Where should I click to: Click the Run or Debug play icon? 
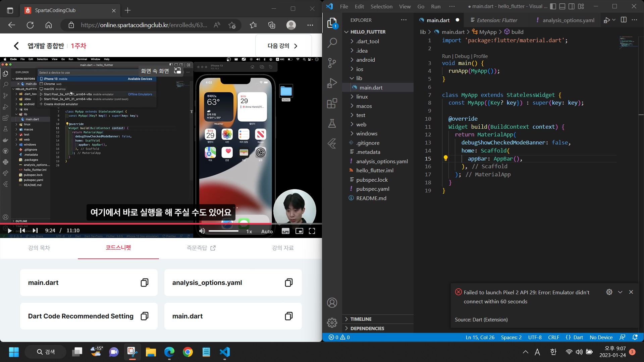606,20
